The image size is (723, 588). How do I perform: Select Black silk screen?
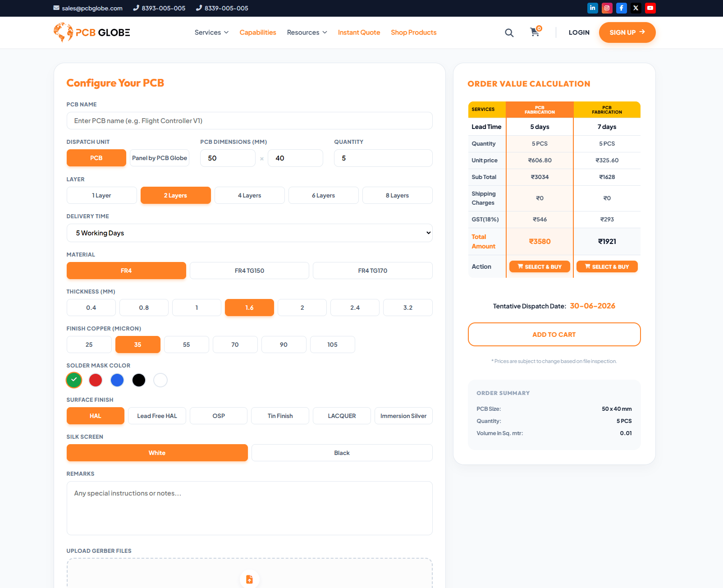(x=342, y=453)
